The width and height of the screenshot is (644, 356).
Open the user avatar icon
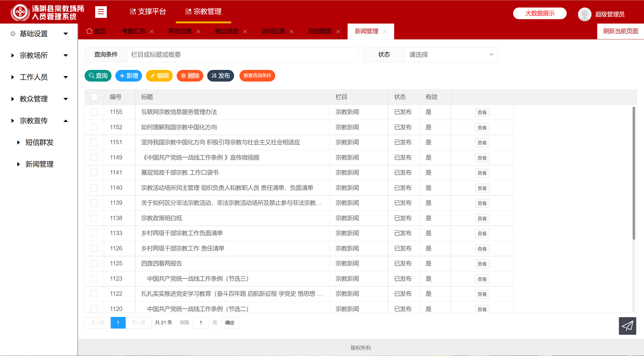point(585,14)
